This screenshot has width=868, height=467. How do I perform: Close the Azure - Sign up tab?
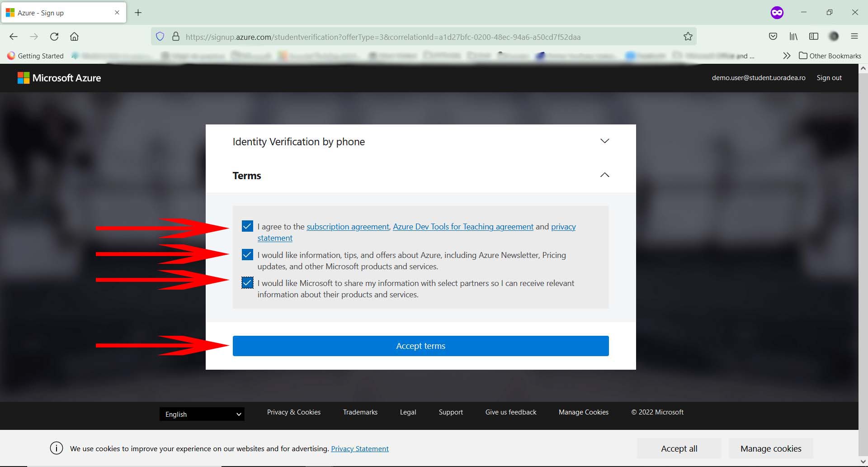coord(117,13)
